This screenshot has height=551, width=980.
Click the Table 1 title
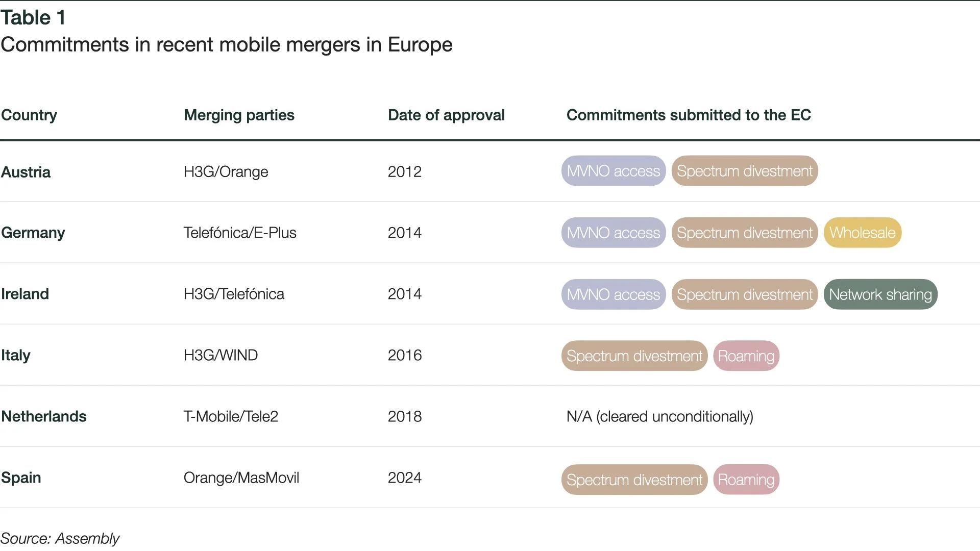(x=33, y=18)
